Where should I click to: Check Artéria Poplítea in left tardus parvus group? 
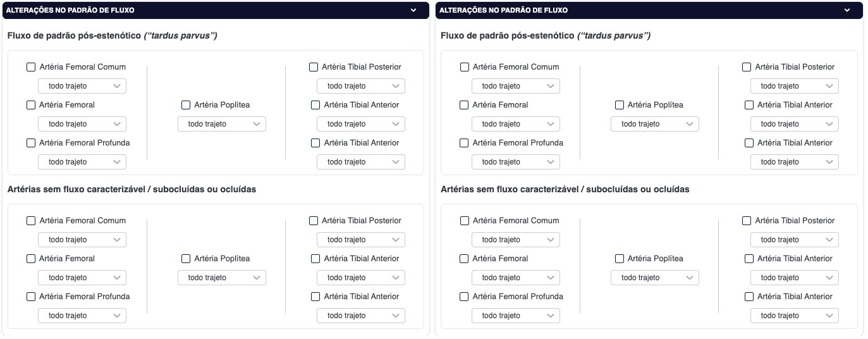[186, 105]
